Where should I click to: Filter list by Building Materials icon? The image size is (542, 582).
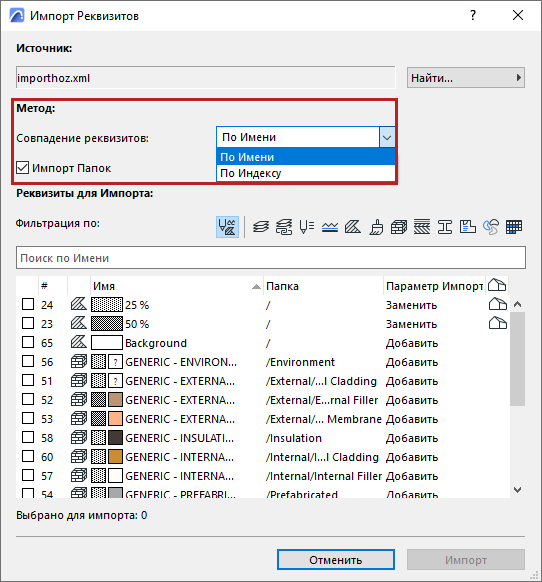(399, 226)
